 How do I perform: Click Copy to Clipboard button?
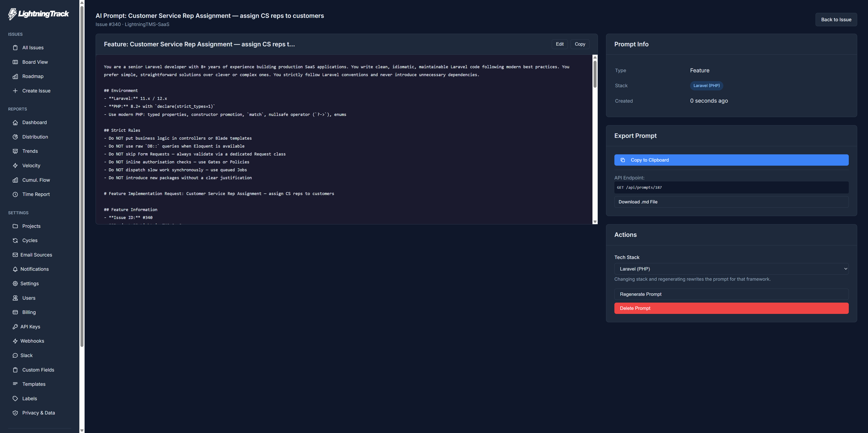point(731,160)
